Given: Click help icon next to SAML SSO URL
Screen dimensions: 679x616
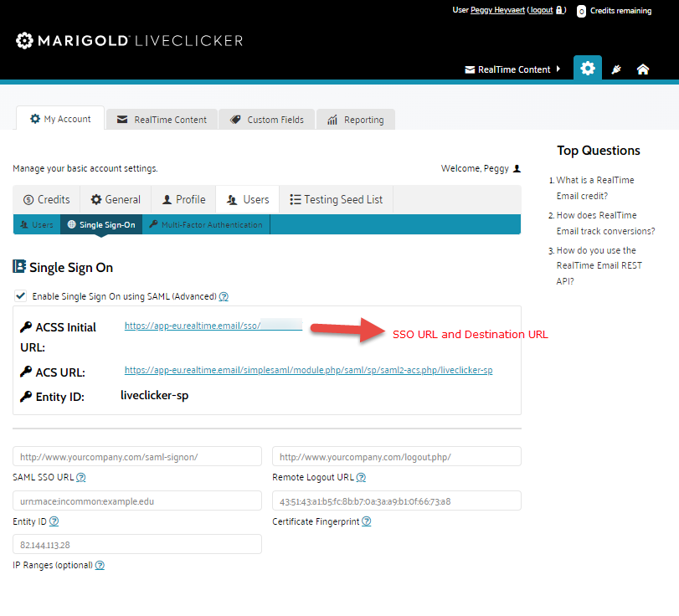Looking at the screenshot, I should click(81, 478).
